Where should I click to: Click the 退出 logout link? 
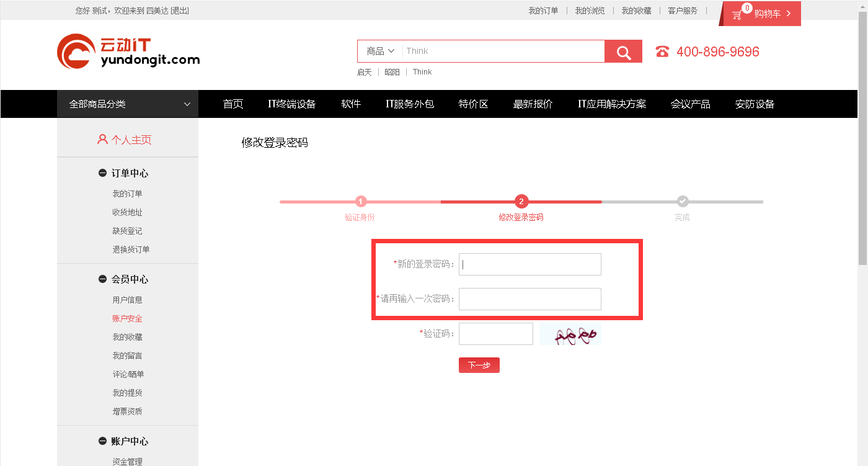(x=180, y=11)
